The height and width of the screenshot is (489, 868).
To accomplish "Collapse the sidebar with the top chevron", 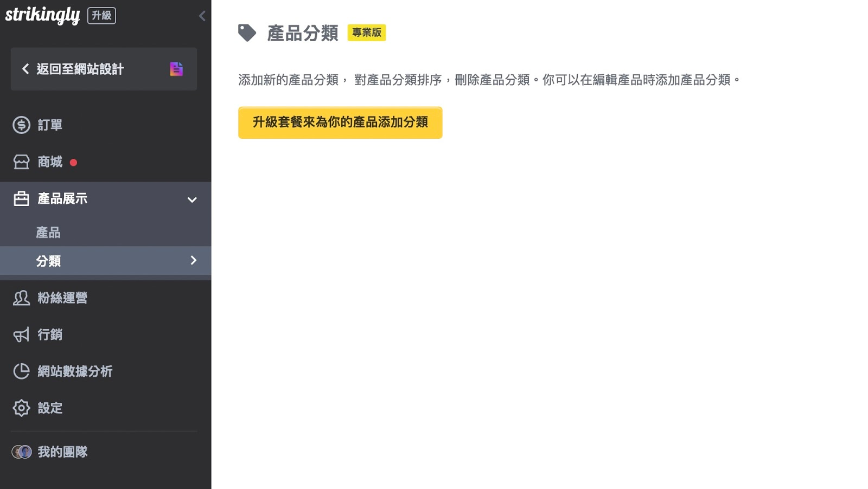I will point(202,16).
